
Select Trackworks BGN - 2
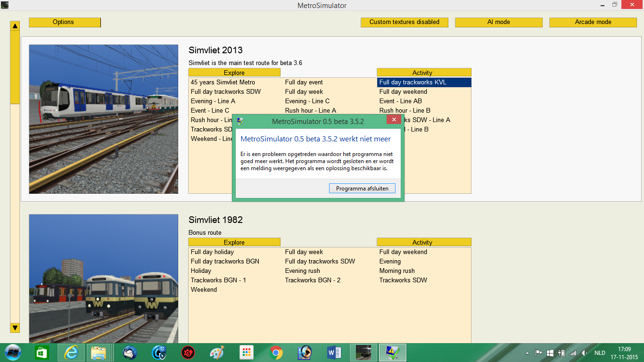click(313, 280)
